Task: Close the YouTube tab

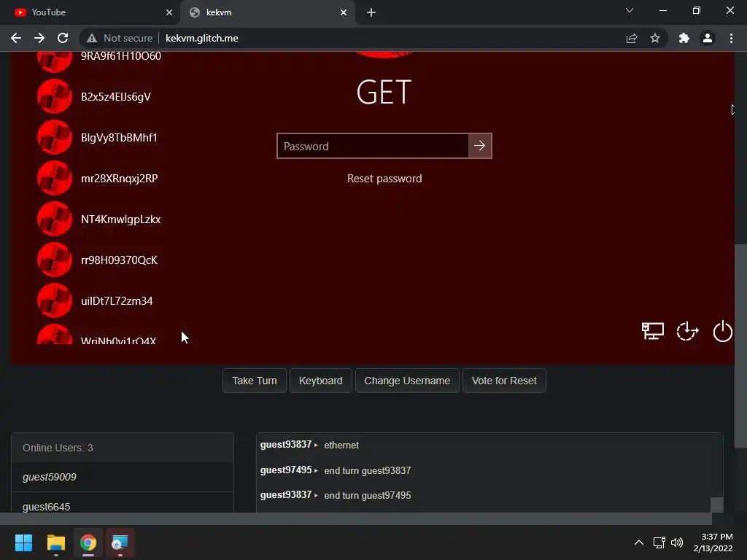Action: click(x=169, y=12)
